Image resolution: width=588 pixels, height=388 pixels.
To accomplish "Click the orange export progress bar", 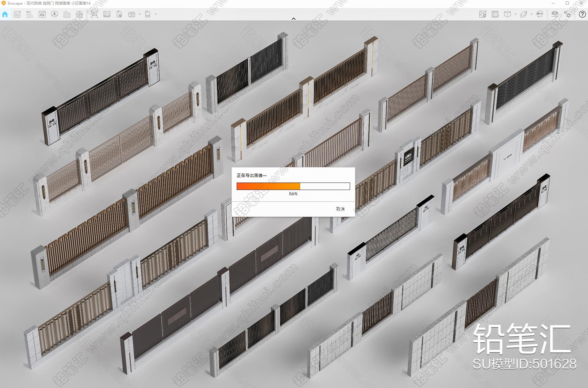I will pyautogui.click(x=293, y=186).
